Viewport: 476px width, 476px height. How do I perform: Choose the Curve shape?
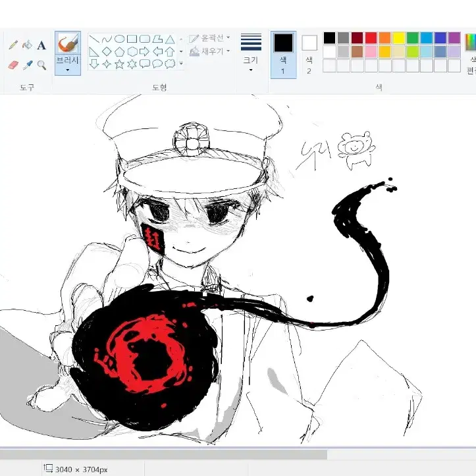(x=107, y=39)
